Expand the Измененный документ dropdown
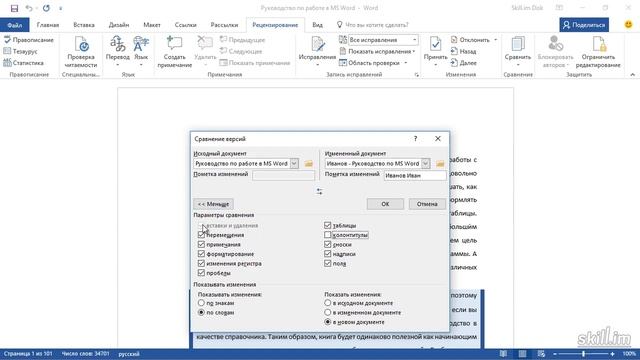 pos(425,164)
